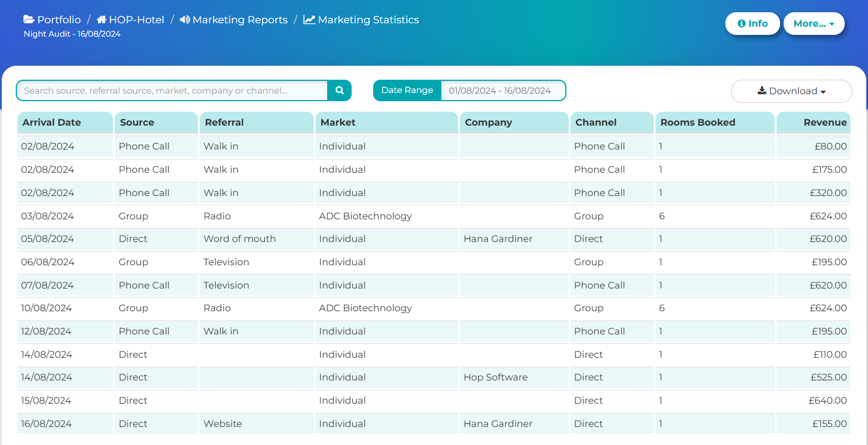Sort by Source column header
This screenshot has height=445, width=868.
(x=157, y=123)
